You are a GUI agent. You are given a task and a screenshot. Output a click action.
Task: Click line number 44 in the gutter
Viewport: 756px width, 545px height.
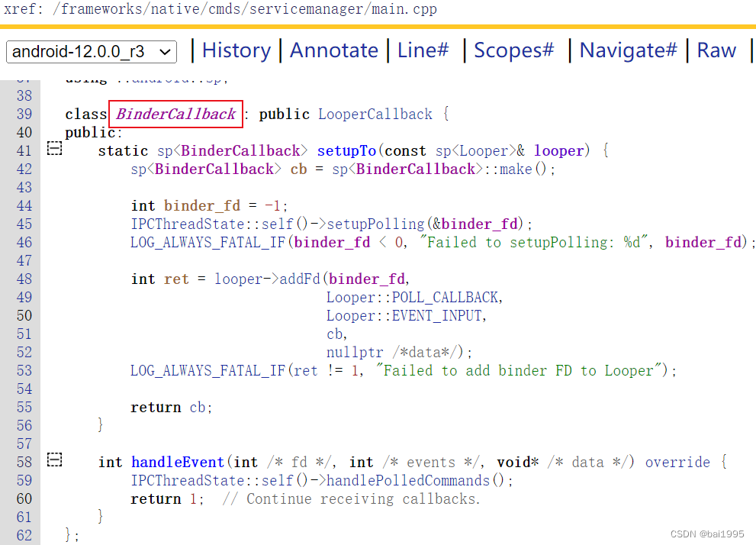pos(24,205)
